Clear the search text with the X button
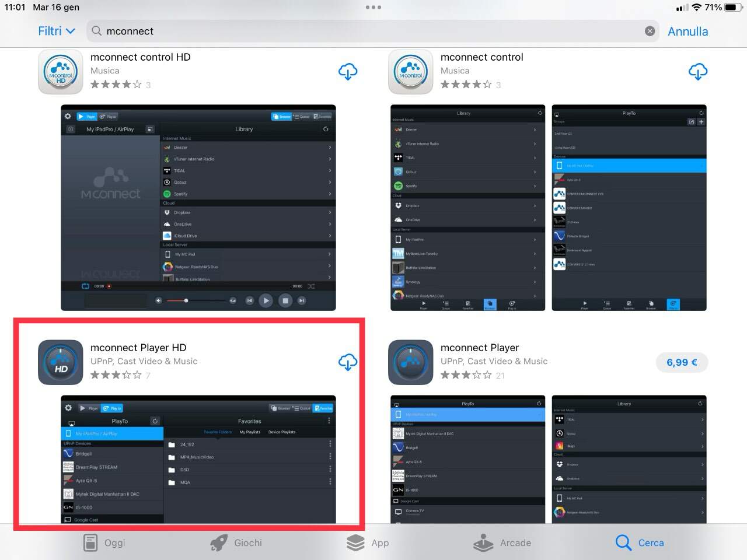Screen dimensions: 747x560 [x=650, y=31]
